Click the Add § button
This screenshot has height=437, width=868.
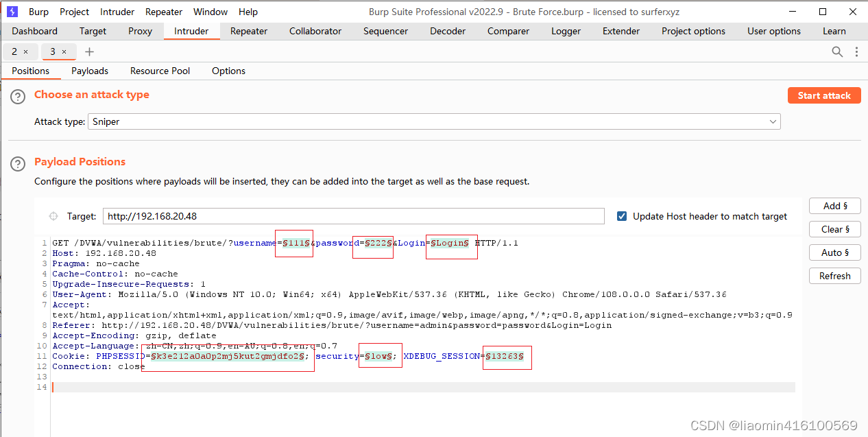[x=834, y=206]
